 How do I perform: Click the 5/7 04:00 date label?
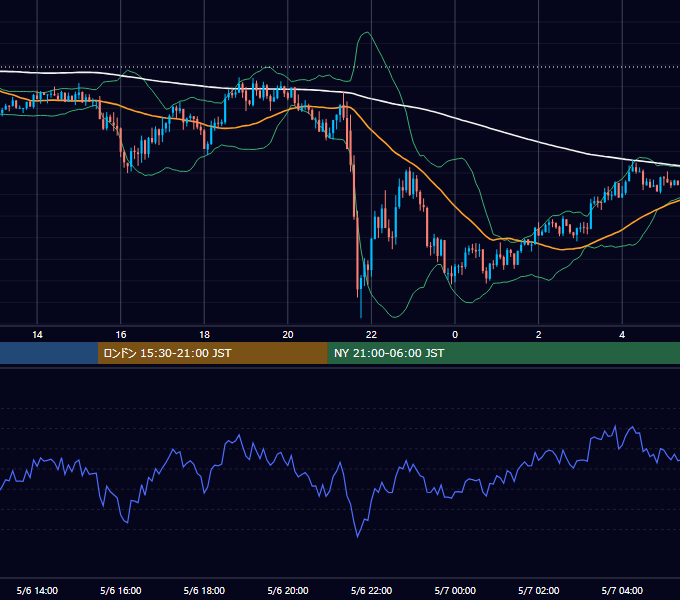[x=622, y=591]
